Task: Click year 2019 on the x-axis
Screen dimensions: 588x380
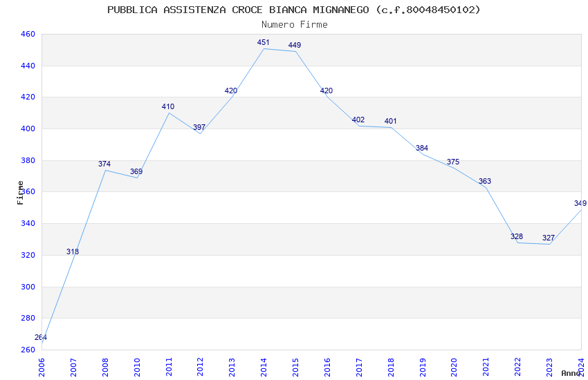Action: 423,368
